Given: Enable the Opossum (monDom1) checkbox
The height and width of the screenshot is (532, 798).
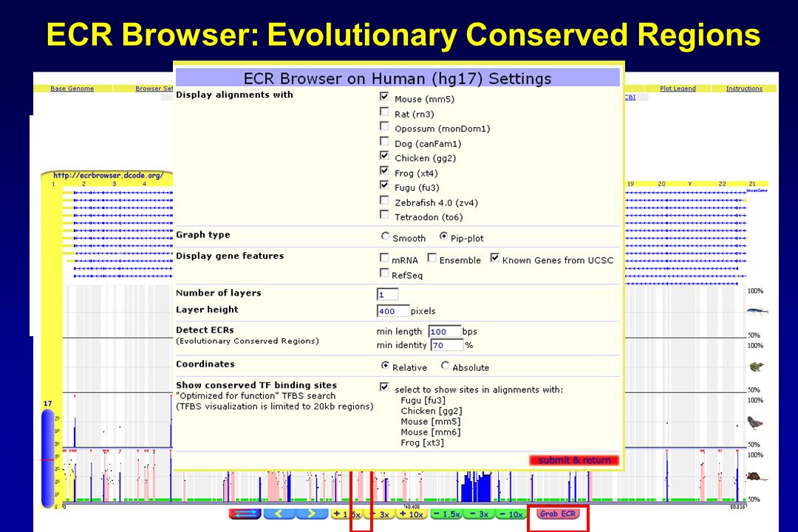Looking at the screenshot, I should click(x=384, y=126).
